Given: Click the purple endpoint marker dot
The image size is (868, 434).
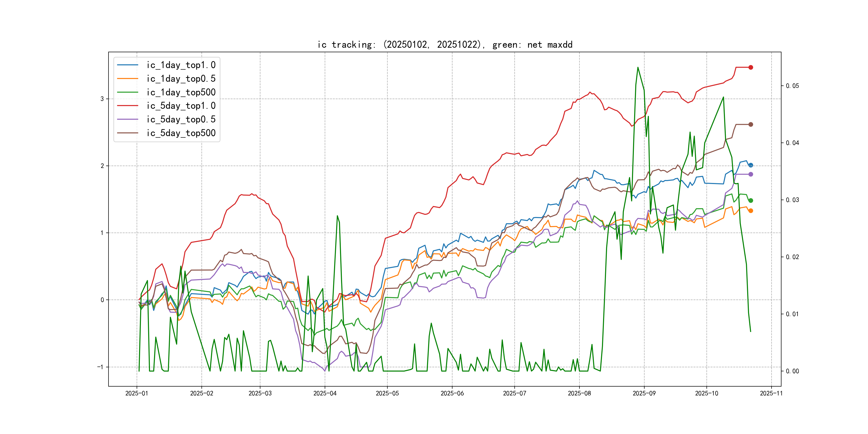Looking at the screenshot, I should (x=751, y=174).
